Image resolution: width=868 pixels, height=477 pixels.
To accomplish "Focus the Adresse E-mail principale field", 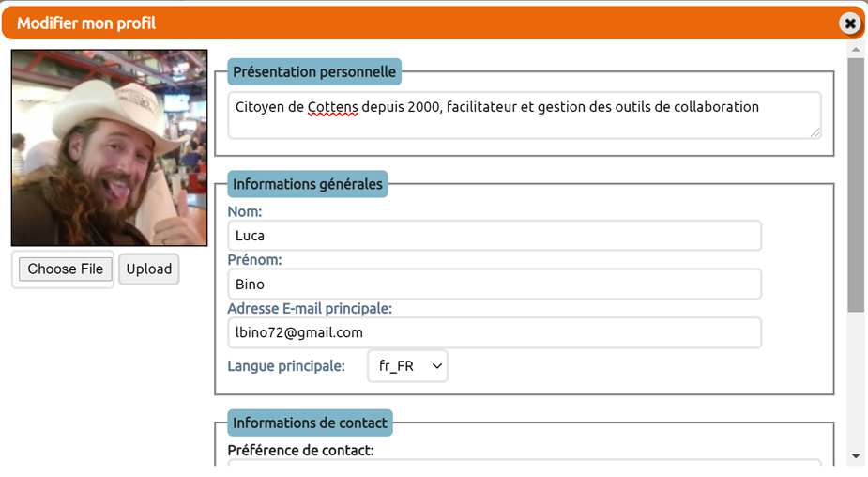I will (494, 333).
